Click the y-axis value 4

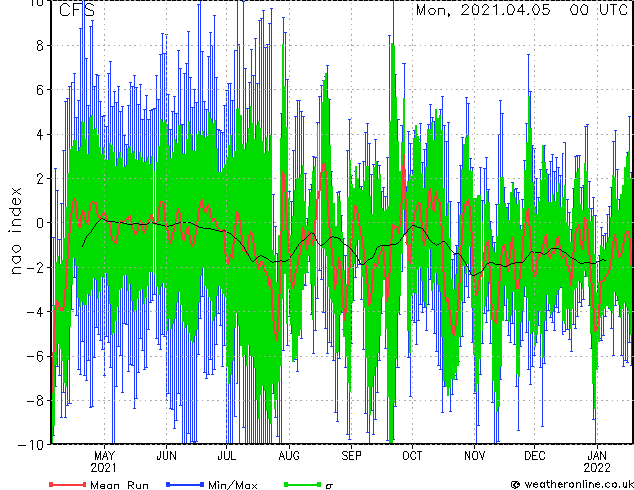(40, 134)
